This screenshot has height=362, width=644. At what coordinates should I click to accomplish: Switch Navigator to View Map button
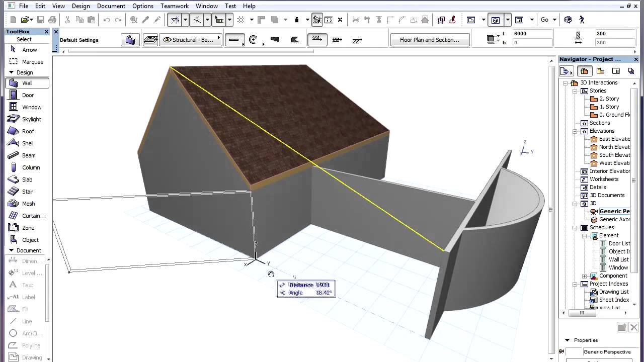tap(600, 71)
